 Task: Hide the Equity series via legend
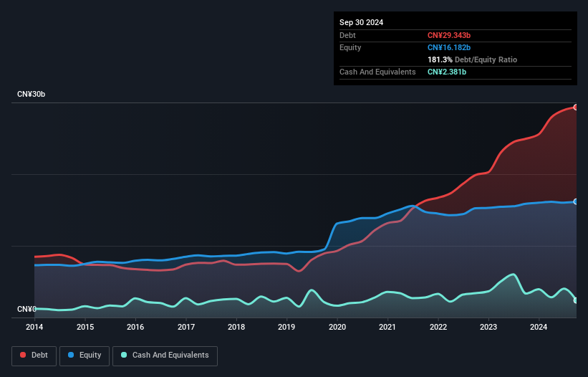(x=85, y=355)
